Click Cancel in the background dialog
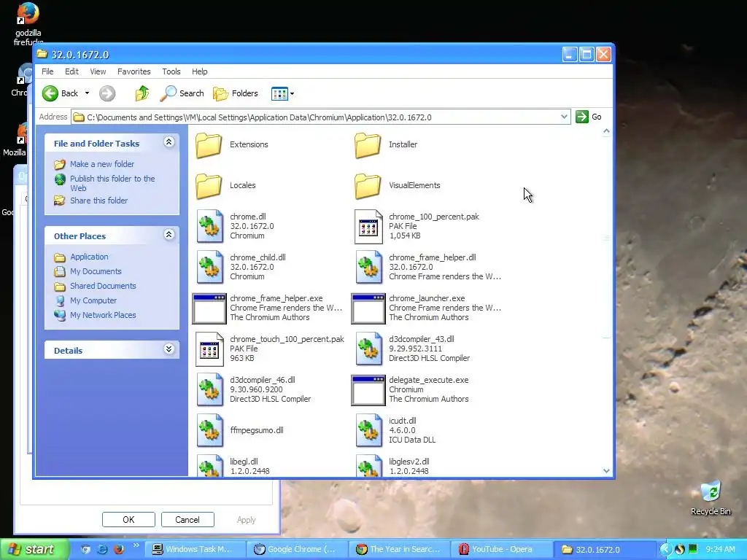 [x=187, y=519]
